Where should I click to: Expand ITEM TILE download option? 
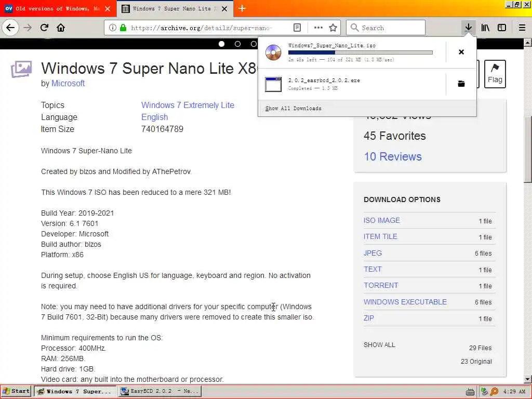(380, 237)
